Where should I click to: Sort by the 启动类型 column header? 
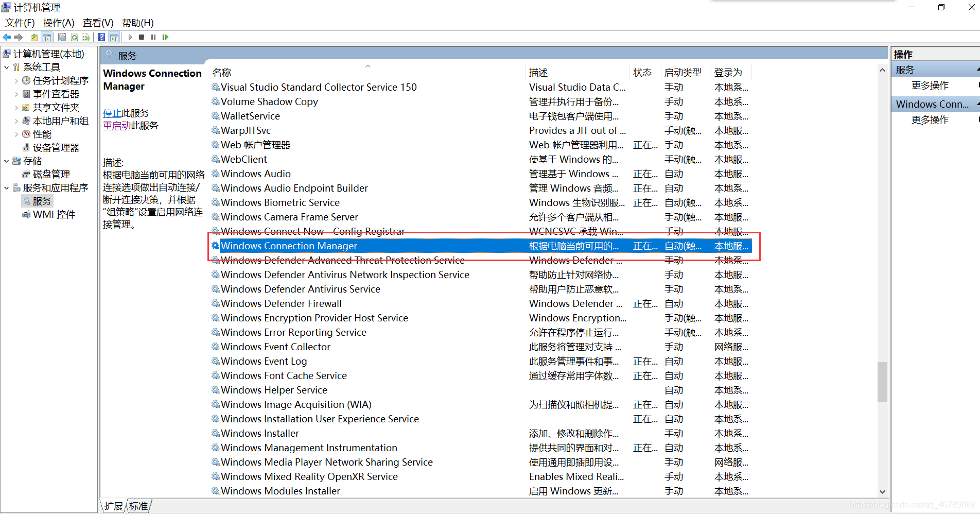686,73
